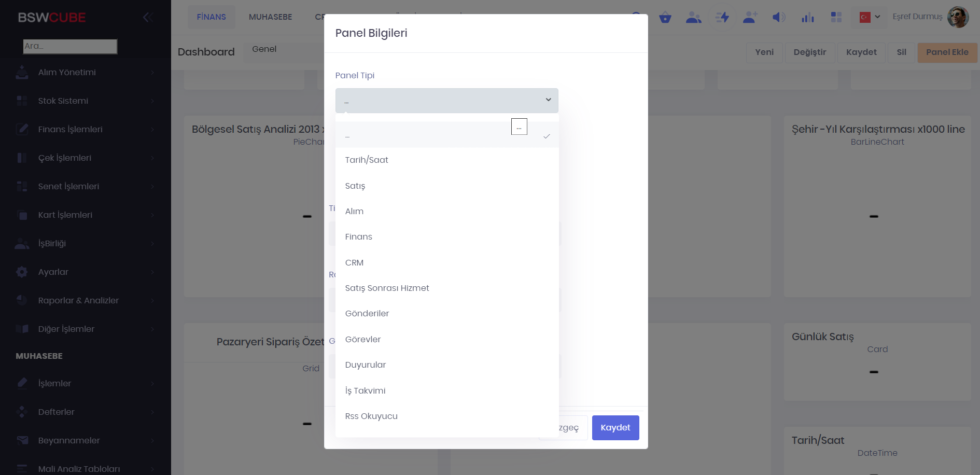Screen dimensions: 980x475
Task: Select Tarih/Saat from the panel type list
Action: point(367,160)
